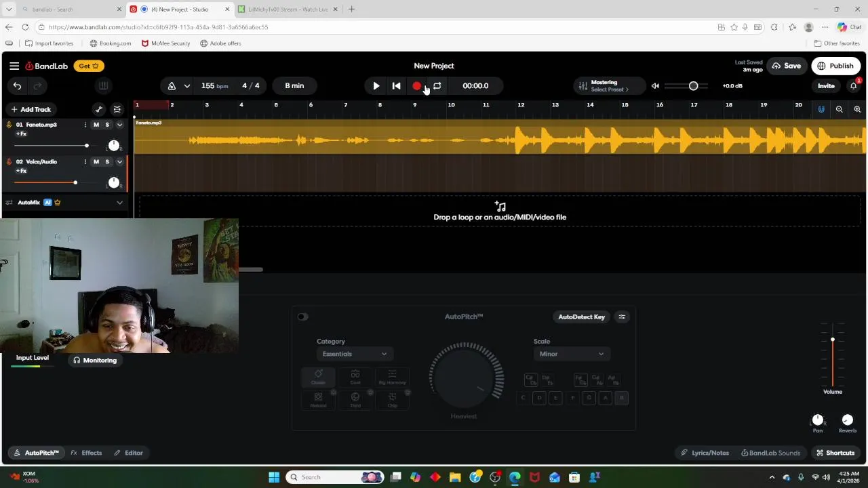Open AutoPitch settings sliders icon
The height and width of the screenshot is (488, 868).
(x=622, y=317)
